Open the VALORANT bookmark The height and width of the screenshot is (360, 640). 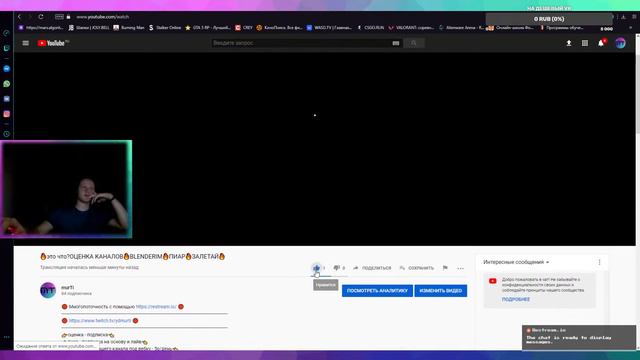coord(411,28)
